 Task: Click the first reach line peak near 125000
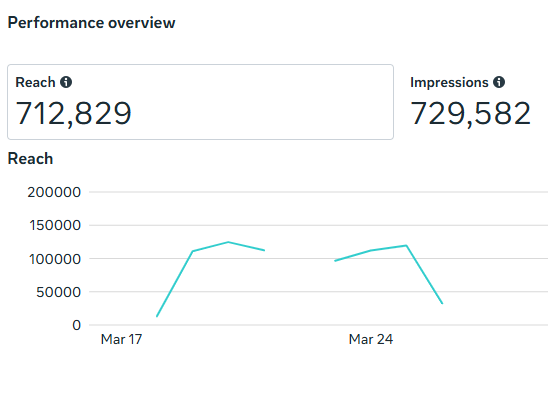coord(228,242)
